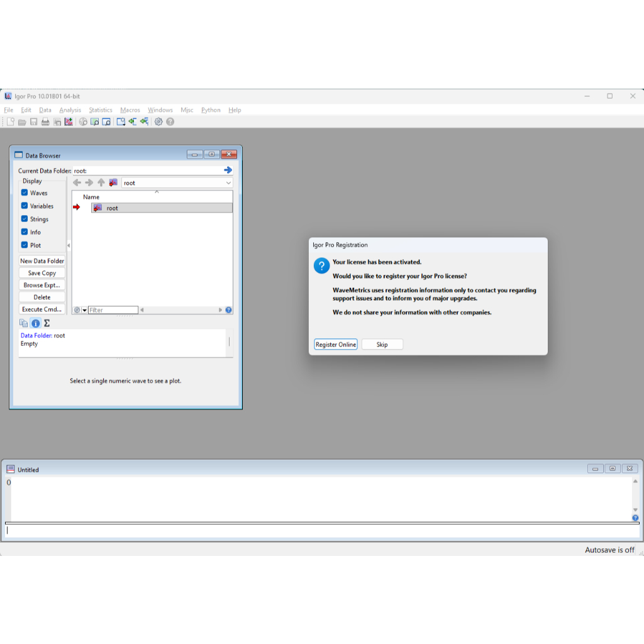The width and height of the screenshot is (644, 644).
Task: Open the Python menu
Action: (x=211, y=110)
